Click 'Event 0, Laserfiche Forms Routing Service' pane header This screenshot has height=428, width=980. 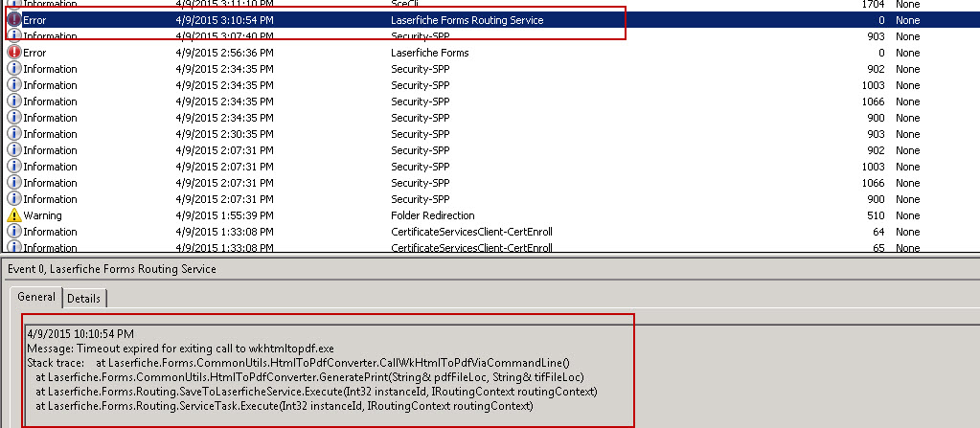(x=112, y=269)
